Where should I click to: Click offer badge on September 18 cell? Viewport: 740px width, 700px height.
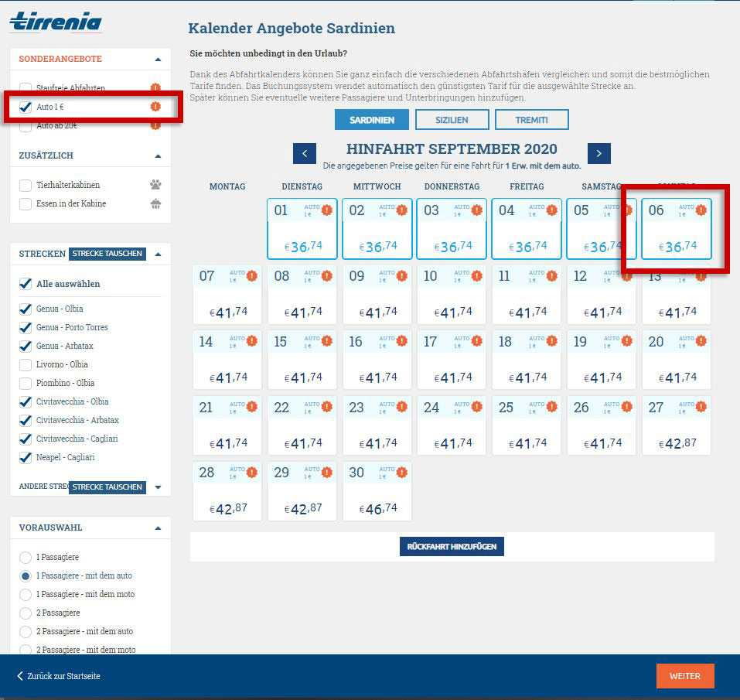(x=551, y=341)
